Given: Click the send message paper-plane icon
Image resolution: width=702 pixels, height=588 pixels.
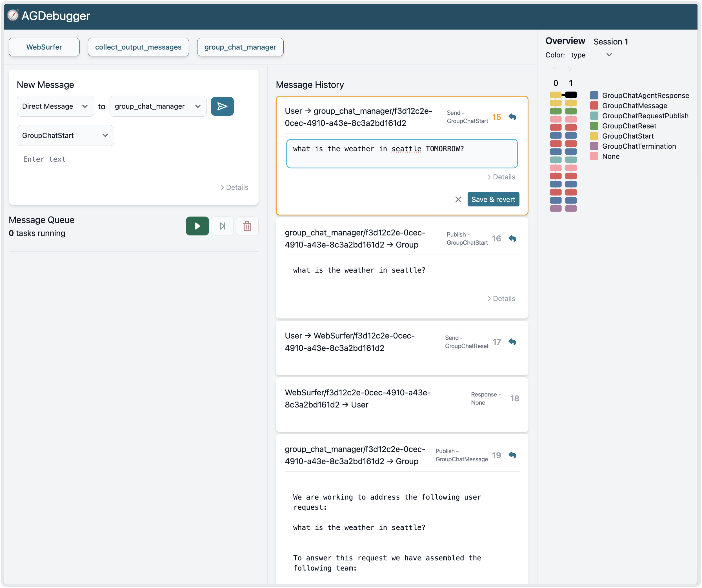Looking at the screenshot, I should click(222, 106).
